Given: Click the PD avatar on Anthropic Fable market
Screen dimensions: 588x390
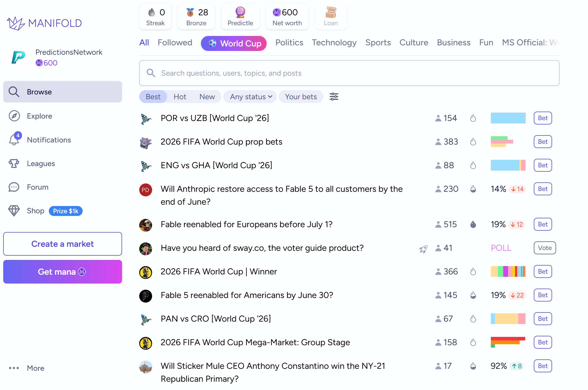Looking at the screenshot, I should pos(146,190).
